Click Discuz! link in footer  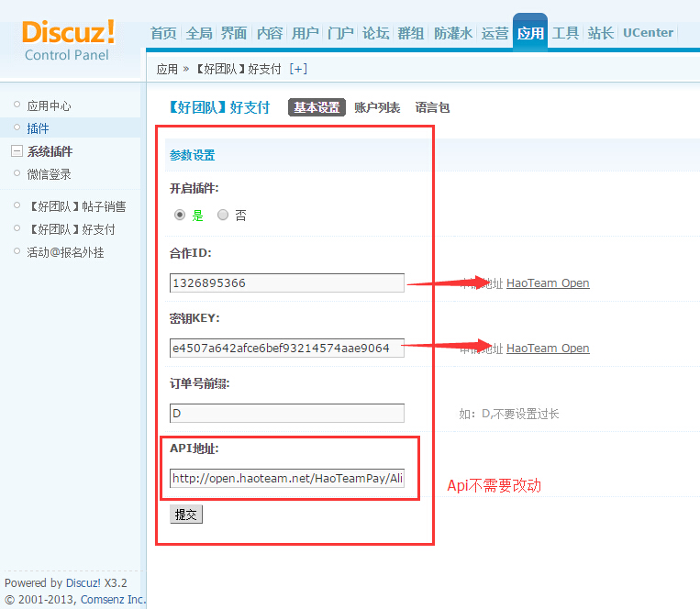coord(83,582)
